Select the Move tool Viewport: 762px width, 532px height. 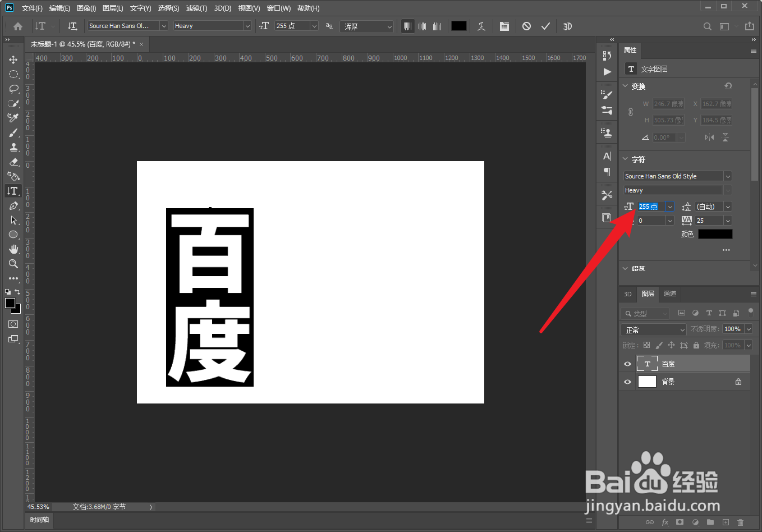coord(13,59)
